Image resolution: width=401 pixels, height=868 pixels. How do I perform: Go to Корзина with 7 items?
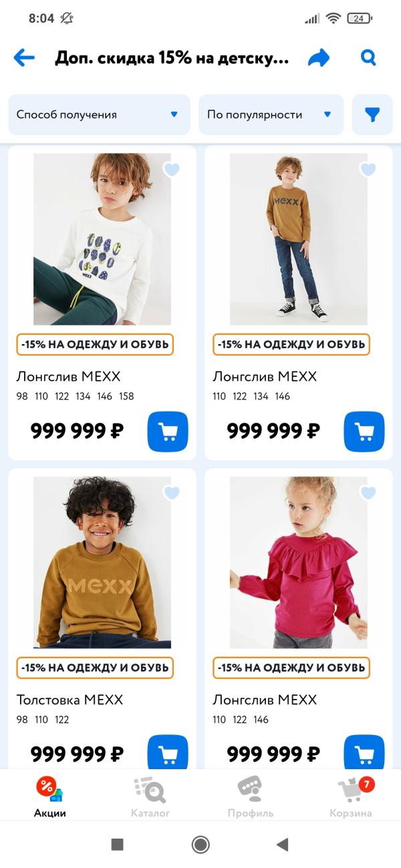[351, 798]
